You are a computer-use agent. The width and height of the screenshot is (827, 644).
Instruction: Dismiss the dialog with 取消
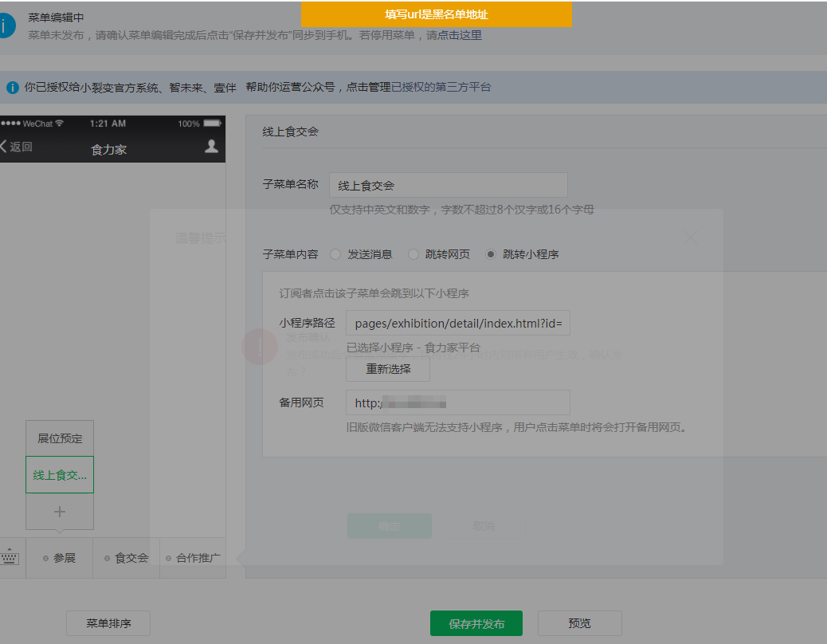click(484, 526)
